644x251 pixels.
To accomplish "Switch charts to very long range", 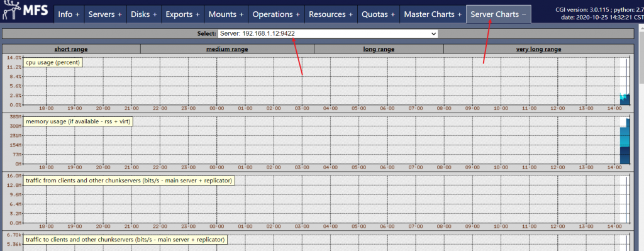I will [538, 49].
